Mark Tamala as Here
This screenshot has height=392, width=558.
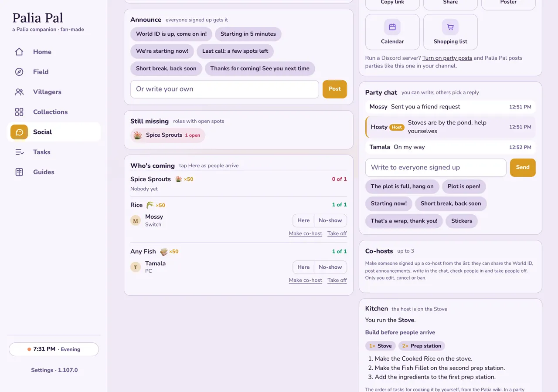coord(303,267)
